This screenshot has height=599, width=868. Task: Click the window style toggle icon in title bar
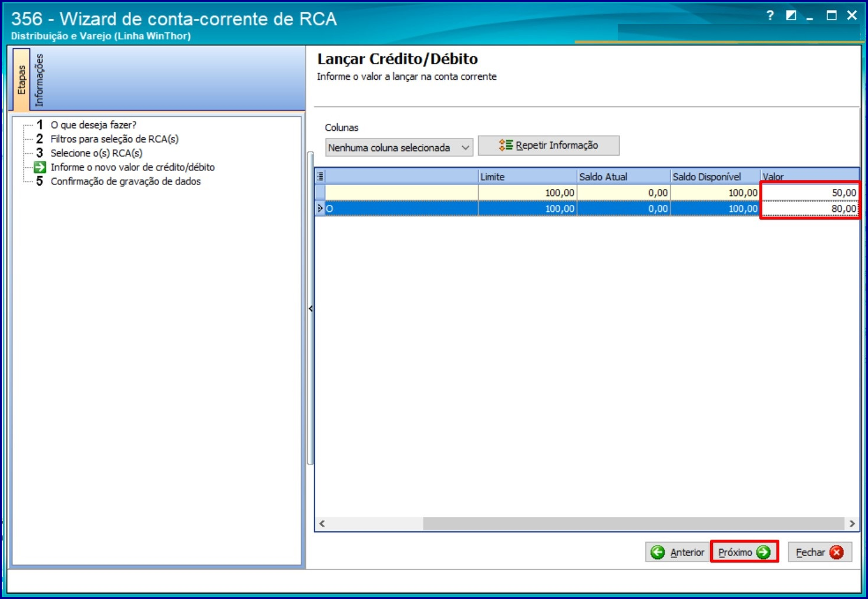tap(791, 16)
